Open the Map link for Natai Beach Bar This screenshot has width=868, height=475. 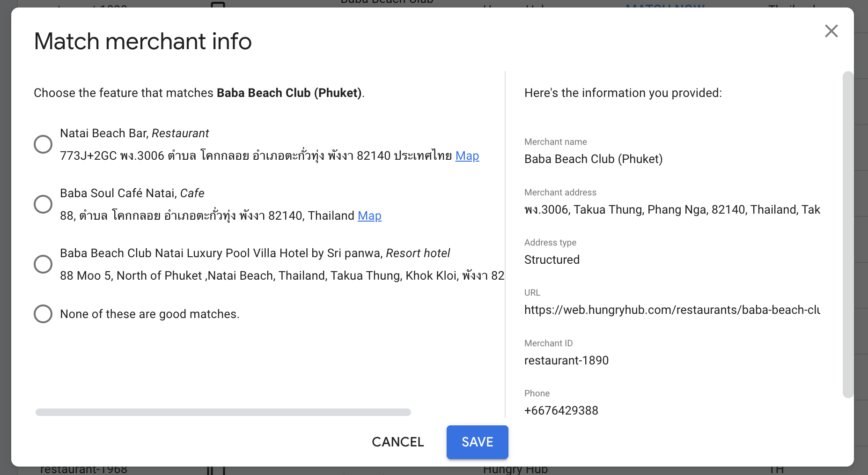[467, 156]
